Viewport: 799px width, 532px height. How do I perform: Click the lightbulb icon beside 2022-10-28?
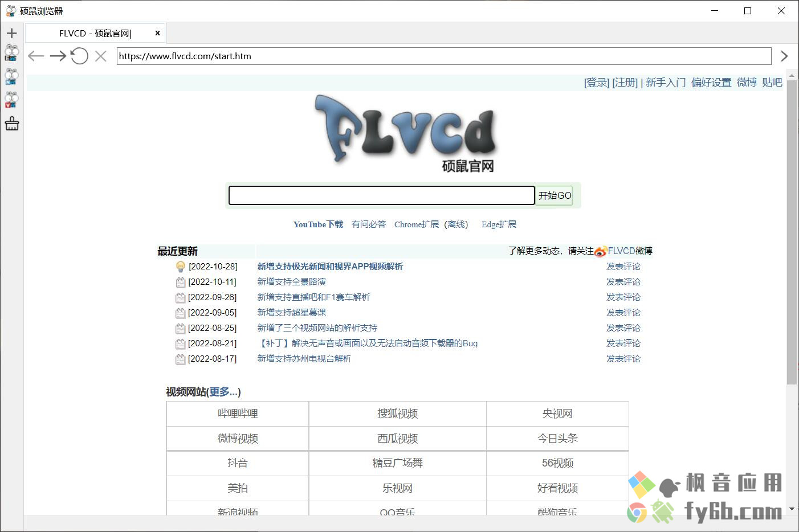(x=181, y=267)
